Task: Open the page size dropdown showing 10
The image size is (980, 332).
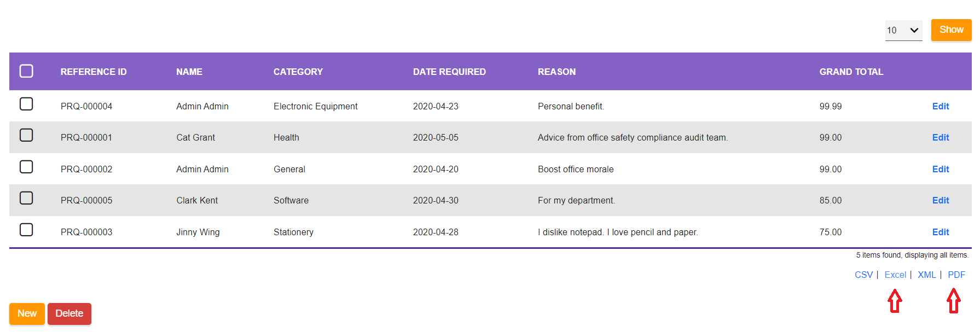Action: coord(903,30)
